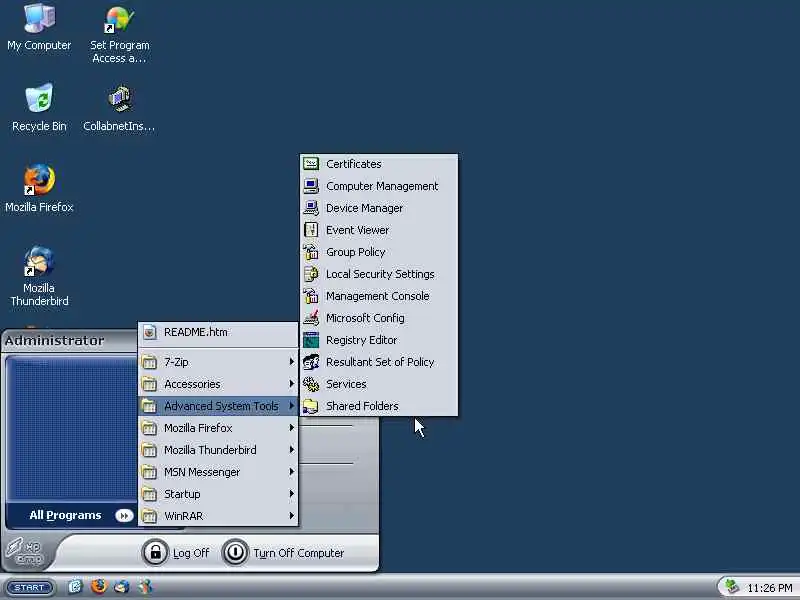800x600 pixels.
Task: Launch Mozilla Firefox from desktop icon
Action: (x=39, y=188)
